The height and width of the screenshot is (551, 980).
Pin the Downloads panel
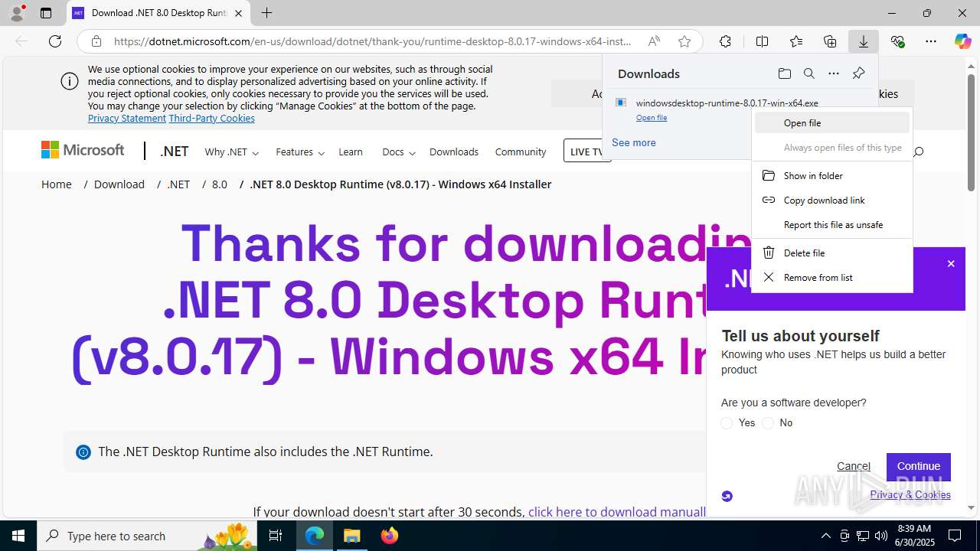(x=858, y=73)
